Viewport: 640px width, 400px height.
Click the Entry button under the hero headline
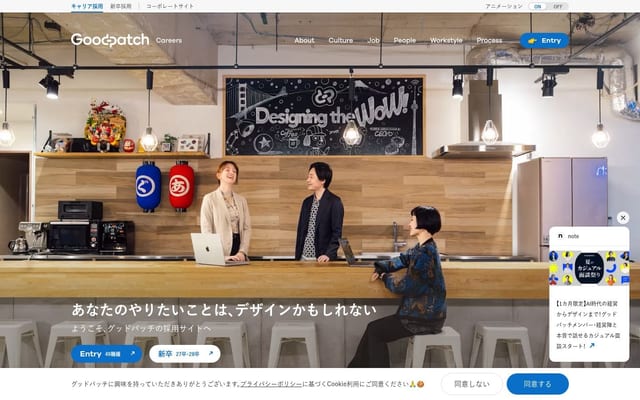107,354
